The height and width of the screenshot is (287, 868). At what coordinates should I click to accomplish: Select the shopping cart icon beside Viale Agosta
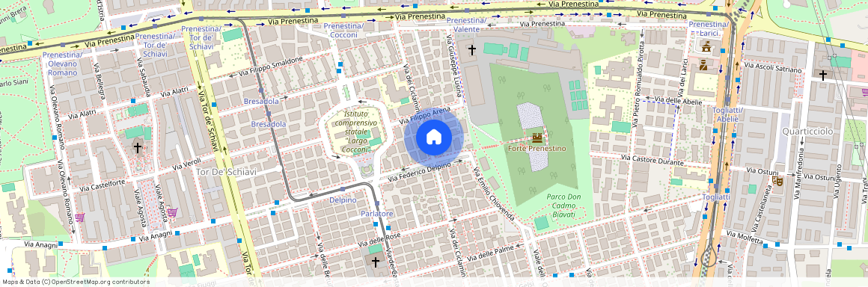(172, 212)
